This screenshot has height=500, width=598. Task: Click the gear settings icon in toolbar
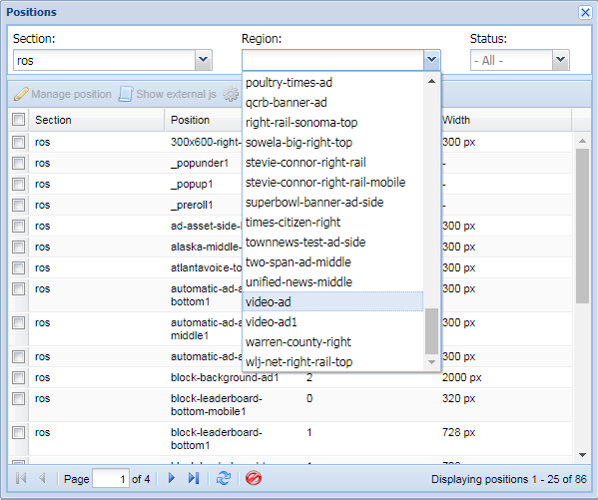click(x=230, y=94)
